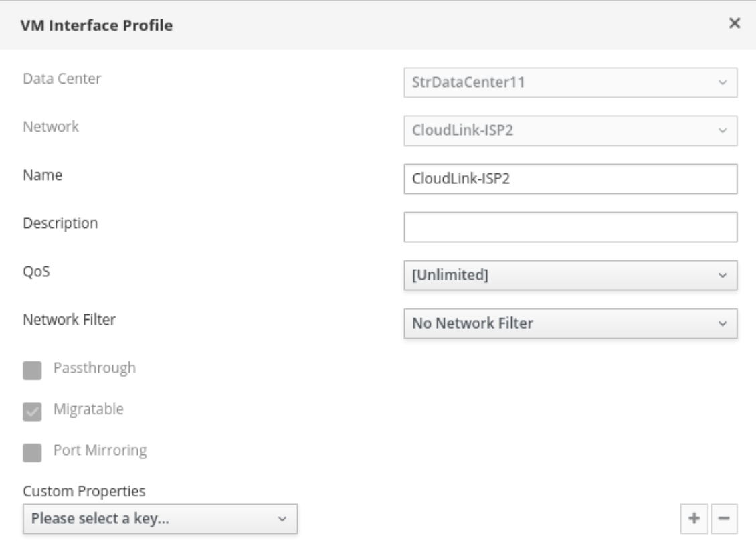Focus the empty Description text field
This screenshot has height=548, width=756.
570,227
